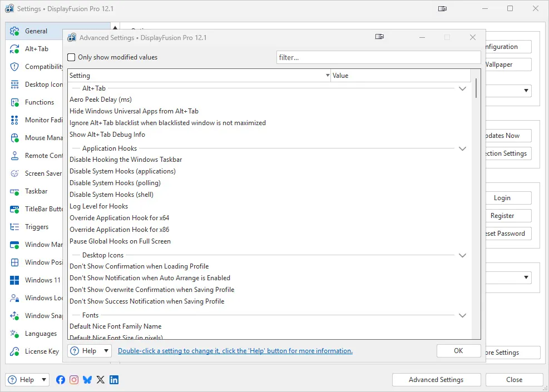Click the License Key icon

click(14, 351)
